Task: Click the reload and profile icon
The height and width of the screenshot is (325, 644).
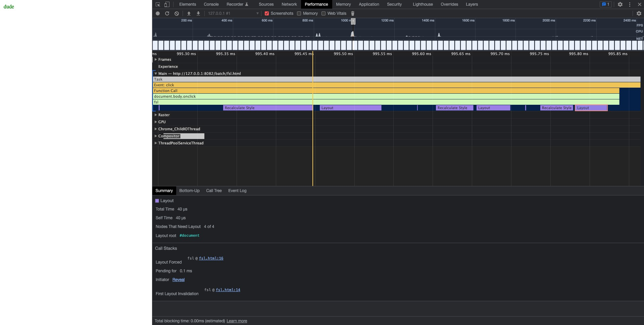Action: tap(167, 13)
